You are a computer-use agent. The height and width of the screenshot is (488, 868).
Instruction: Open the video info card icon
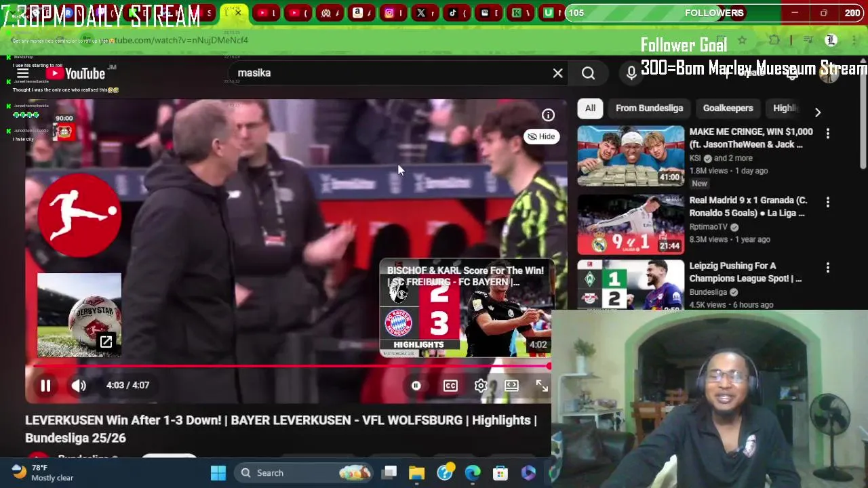(x=548, y=115)
